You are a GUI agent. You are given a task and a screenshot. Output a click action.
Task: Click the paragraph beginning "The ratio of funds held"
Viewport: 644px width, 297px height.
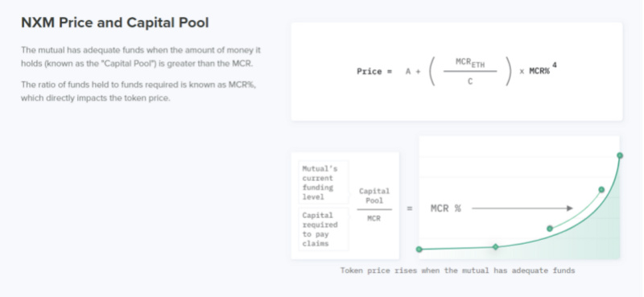click(138, 91)
